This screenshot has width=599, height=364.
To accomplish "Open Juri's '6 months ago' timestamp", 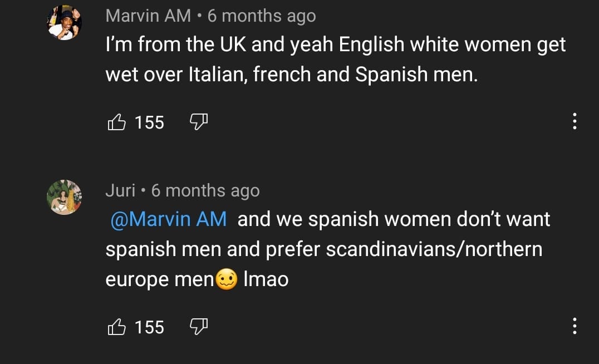I will 205,190.
